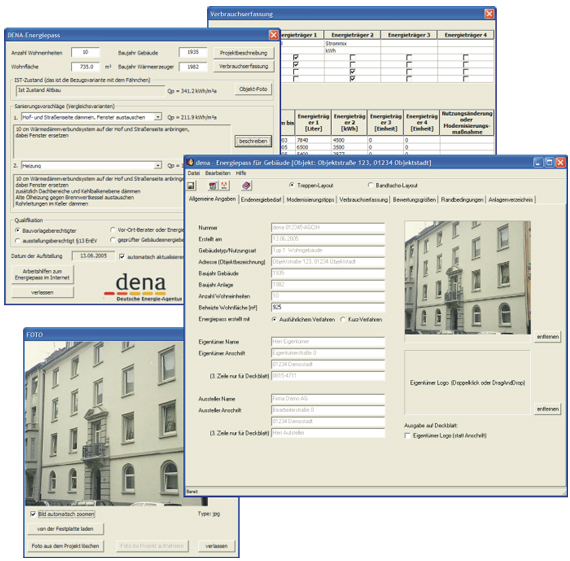Click the print preview toolbar icon
Image resolution: width=570 pixels, height=561 pixels.
[213, 186]
